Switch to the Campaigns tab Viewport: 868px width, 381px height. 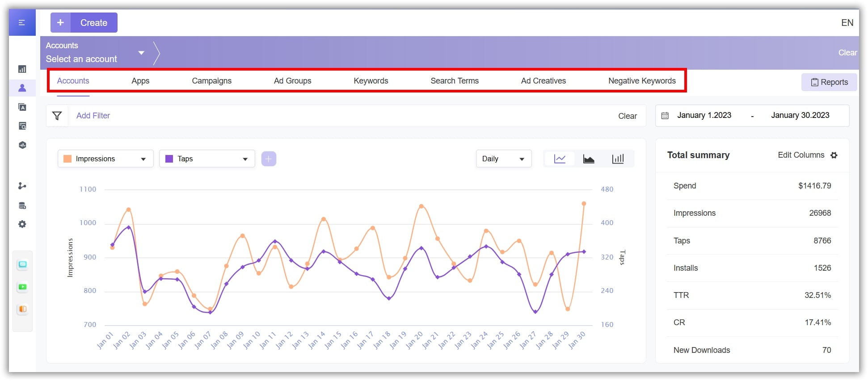coord(211,81)
